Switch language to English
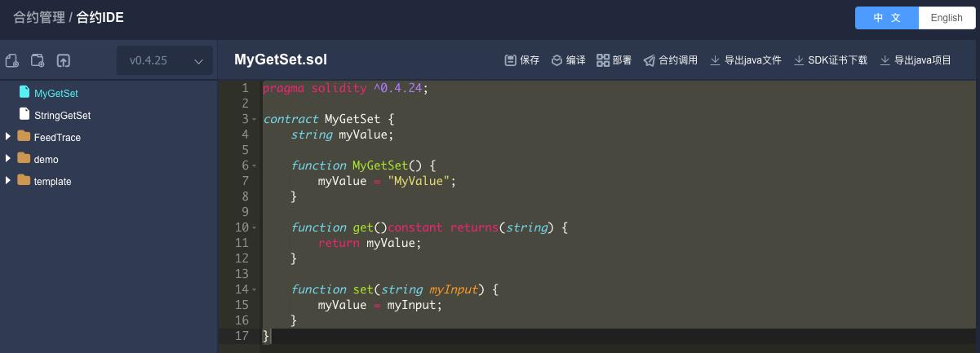This screenshot has height=353, width=980. pos(947,18)
